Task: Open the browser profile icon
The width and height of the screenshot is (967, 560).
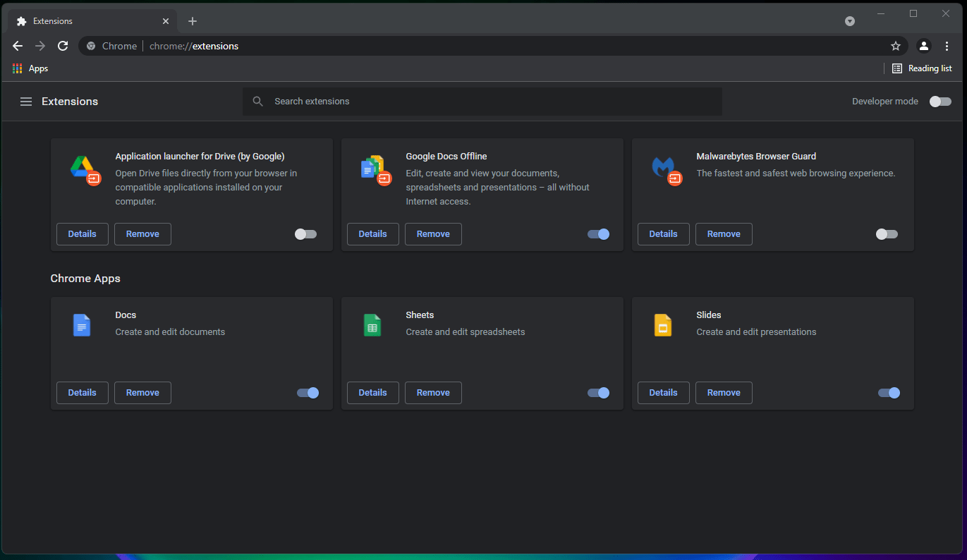Action: (924, 45)
